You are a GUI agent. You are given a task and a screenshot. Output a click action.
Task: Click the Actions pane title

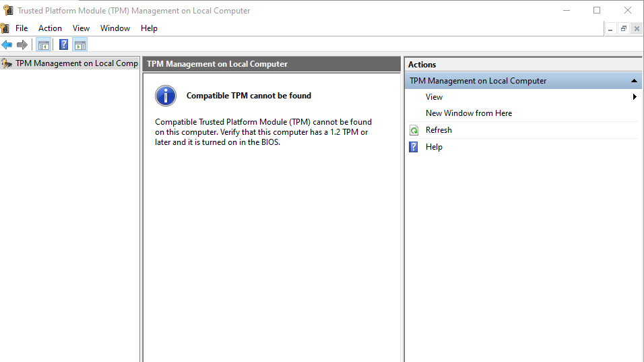pyautogui.click(x=422, y=65)
